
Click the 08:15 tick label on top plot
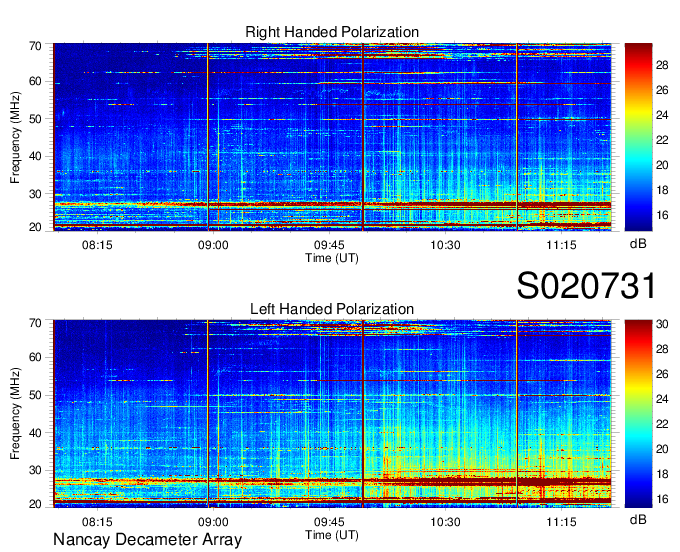click(x=97, y=245)
